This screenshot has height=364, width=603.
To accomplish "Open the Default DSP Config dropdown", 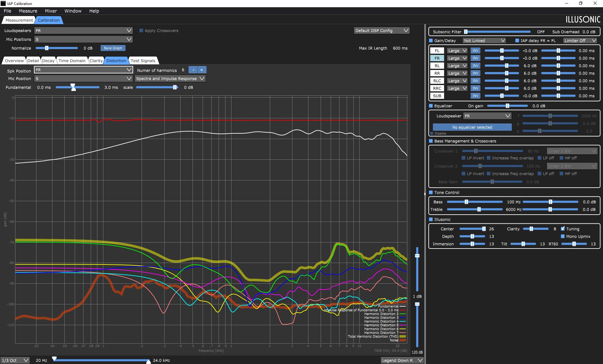I will [382, 30].
